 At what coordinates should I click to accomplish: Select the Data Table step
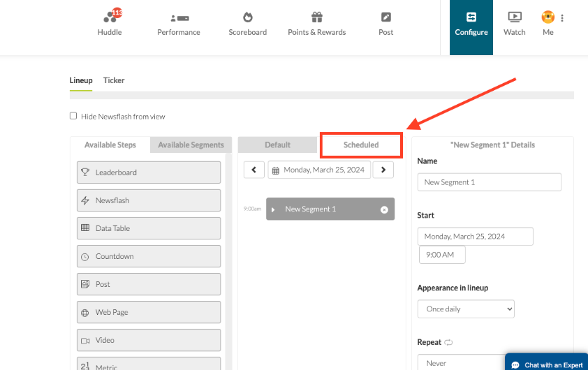click(x=149, y=228)
